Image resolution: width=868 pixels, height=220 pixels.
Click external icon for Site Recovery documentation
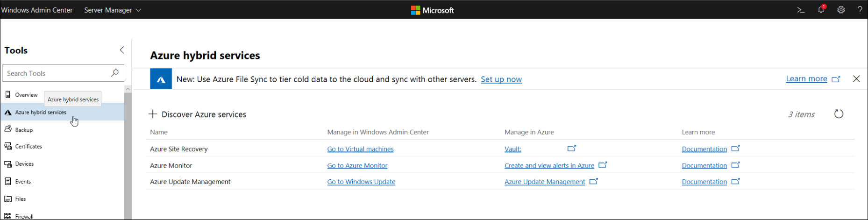pos(735,148)
